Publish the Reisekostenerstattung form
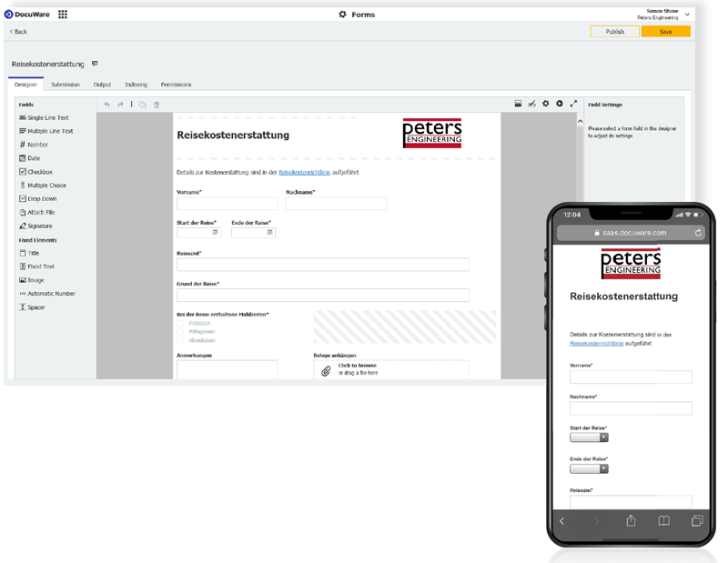Viewport: 728px width, 563px height. (614, 31)
